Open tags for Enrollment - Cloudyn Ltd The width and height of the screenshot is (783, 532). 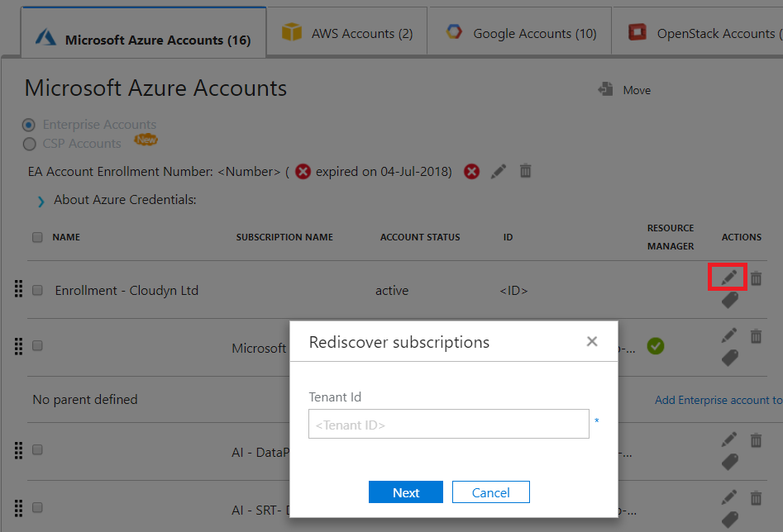point(729,300)
